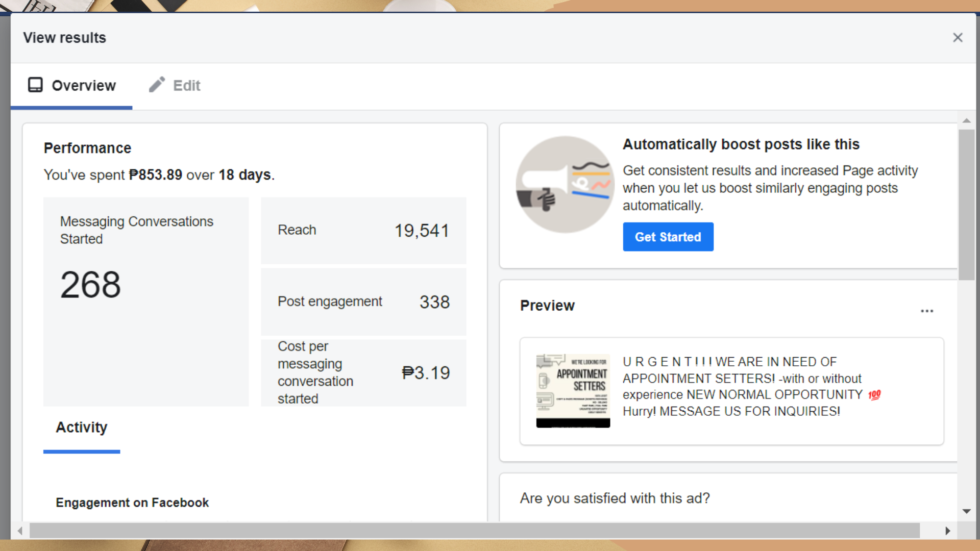The width and height of the screenshot is (980, 551).
Task: Open the Appointment Setters ad thumbnail
Action: click(573, 391)
